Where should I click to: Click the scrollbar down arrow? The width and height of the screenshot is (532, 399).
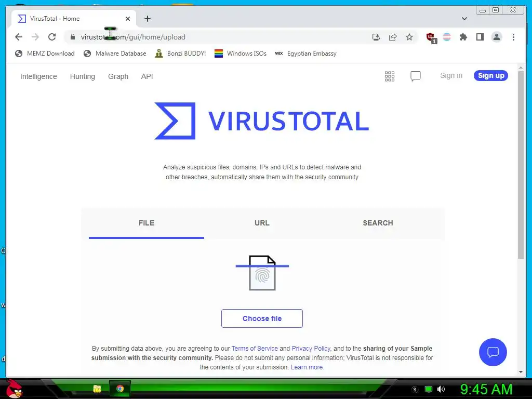(521, 372)
